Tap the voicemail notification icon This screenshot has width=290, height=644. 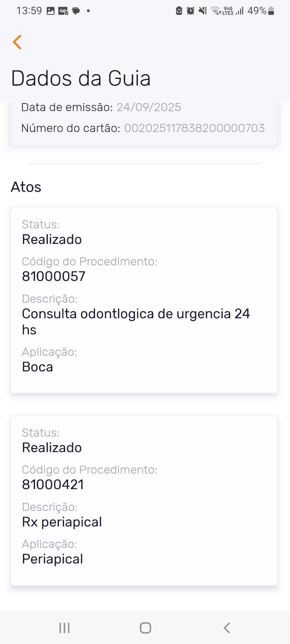click(x=63, y=11)
